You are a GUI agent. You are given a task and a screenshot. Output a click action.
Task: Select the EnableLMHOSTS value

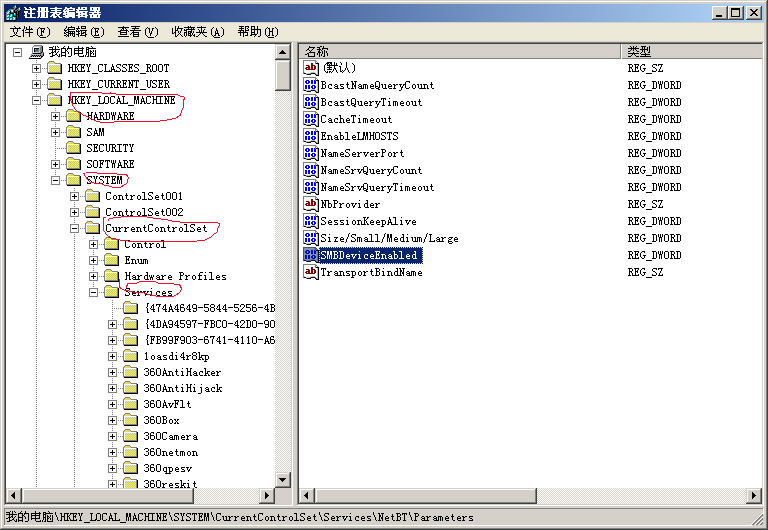coord(359,136)
